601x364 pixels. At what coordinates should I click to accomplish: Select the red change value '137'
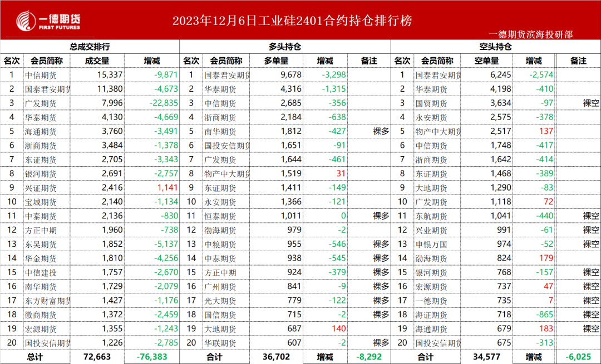point(546,131)
